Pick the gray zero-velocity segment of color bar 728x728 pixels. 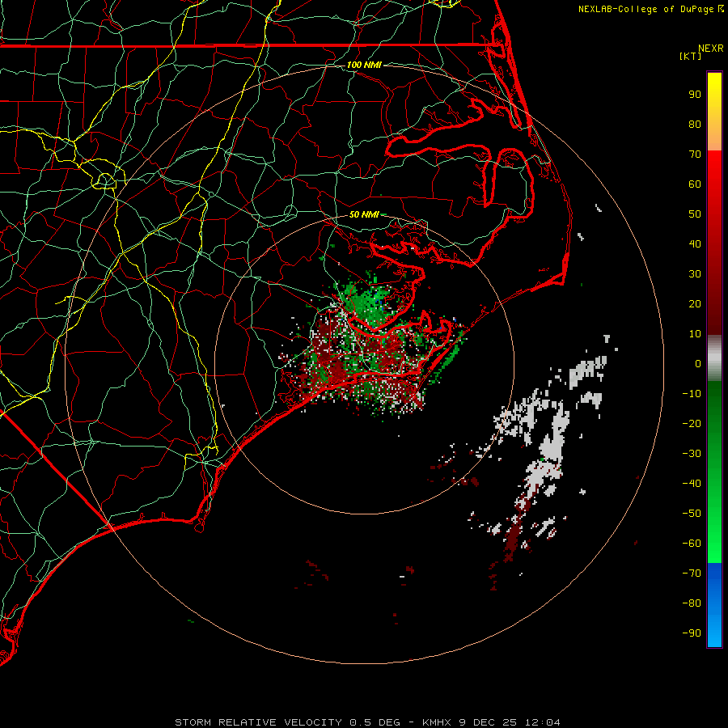click(714, 358)
